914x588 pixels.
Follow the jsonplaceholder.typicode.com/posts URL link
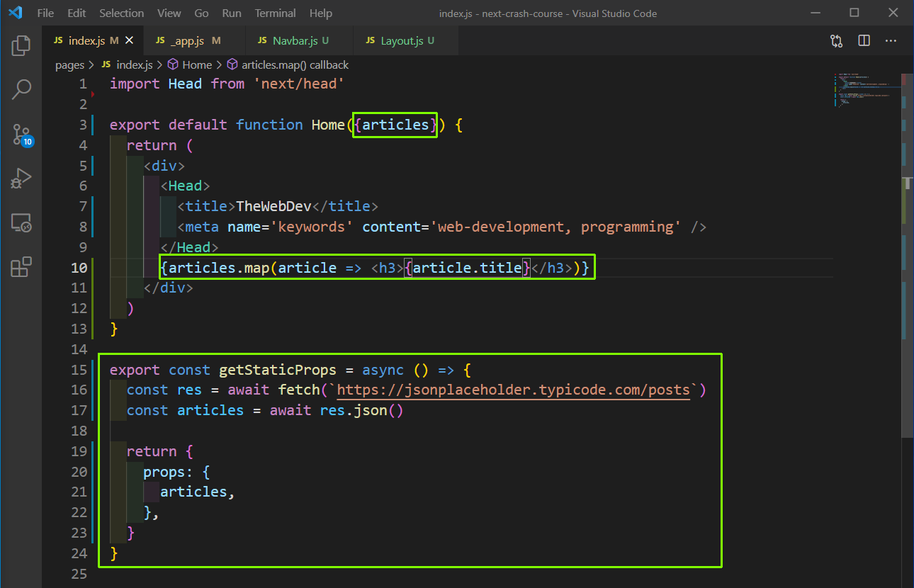(514, 390)
